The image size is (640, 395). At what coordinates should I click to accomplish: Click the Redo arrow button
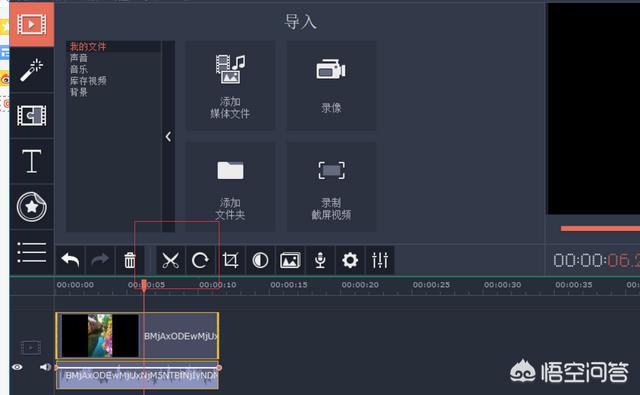(100, 260)
